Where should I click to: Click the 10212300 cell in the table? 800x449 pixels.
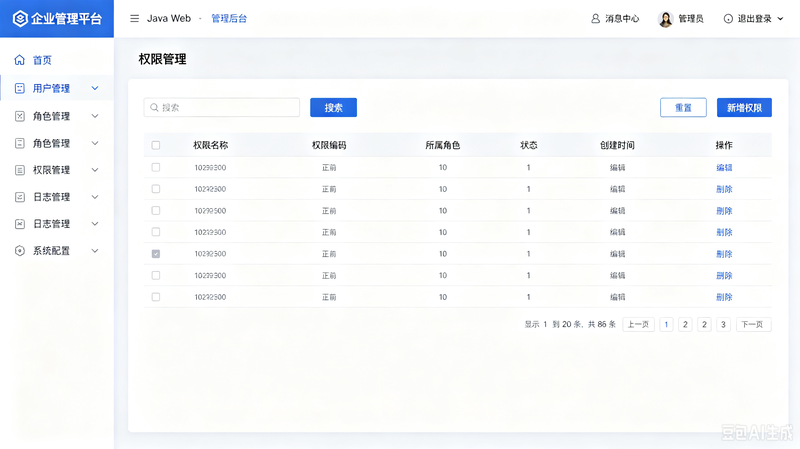[x=210, y=232]
